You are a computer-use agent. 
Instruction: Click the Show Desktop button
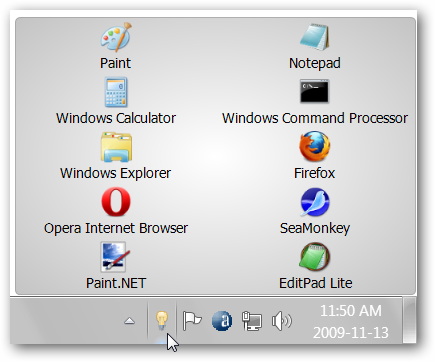pyautogui.click(x=409, y=320)
